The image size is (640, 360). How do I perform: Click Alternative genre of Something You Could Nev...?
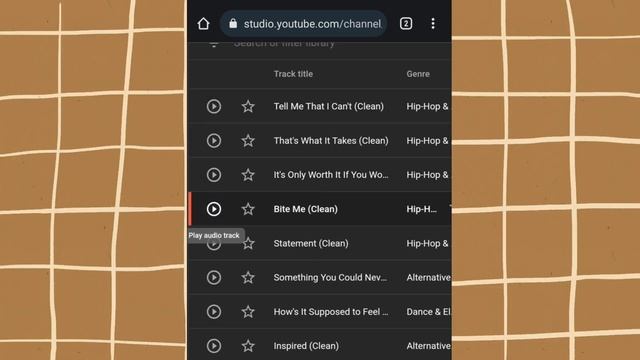click(429, 278)
